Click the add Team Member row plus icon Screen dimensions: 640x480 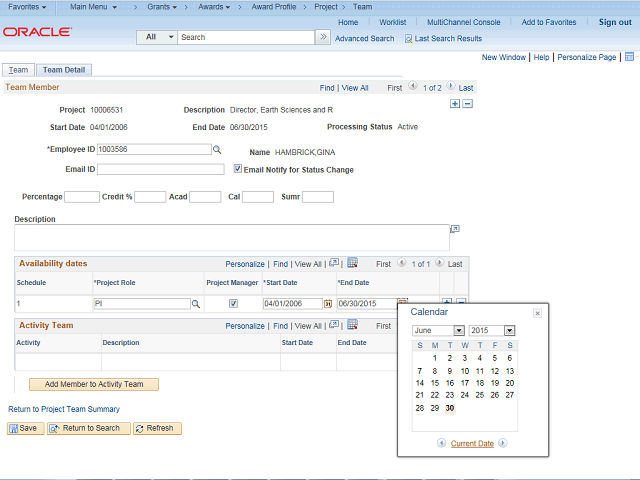tap(455, 103)
